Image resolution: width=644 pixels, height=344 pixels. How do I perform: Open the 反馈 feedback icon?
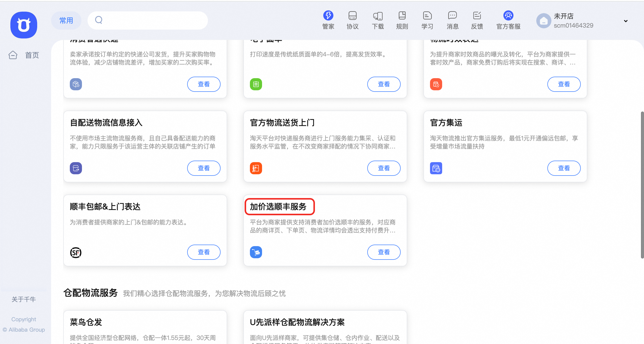(x=477, y=15)
